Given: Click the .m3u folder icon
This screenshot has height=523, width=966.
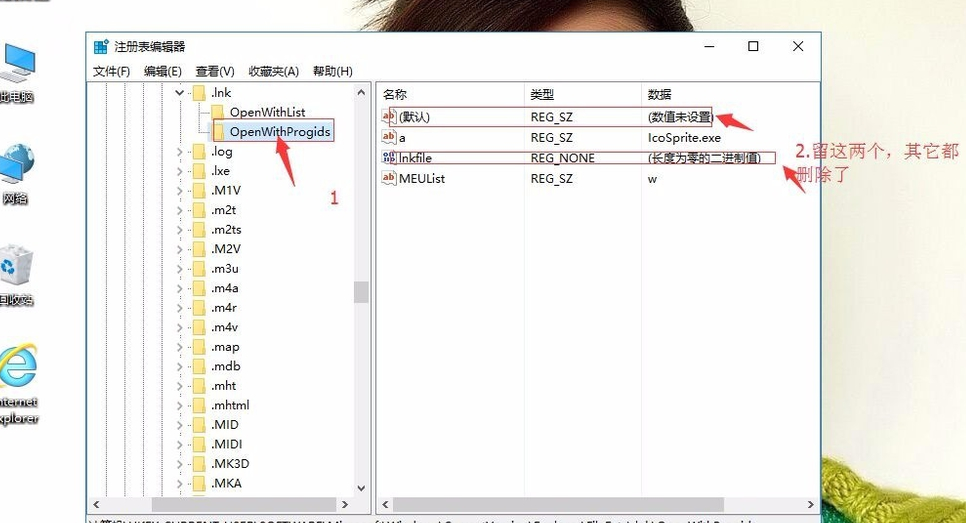Looking at the screenshot, I should point(199,269).
